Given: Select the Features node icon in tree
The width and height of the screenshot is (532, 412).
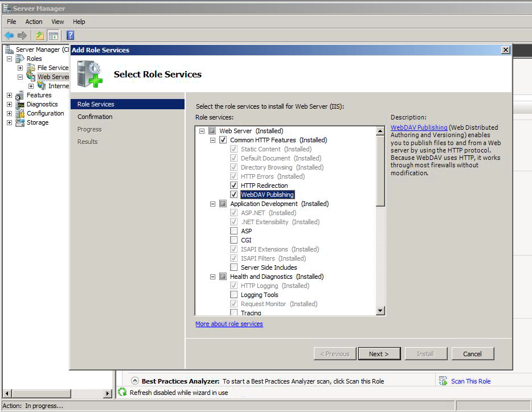Looking at the screenshot, I should [20, 95].
